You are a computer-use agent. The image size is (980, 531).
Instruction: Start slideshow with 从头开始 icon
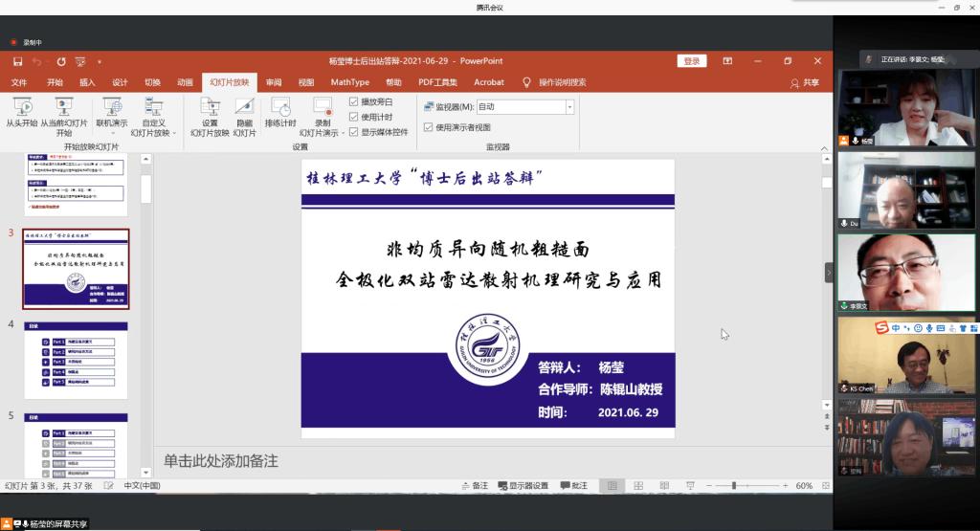[21, 107]
